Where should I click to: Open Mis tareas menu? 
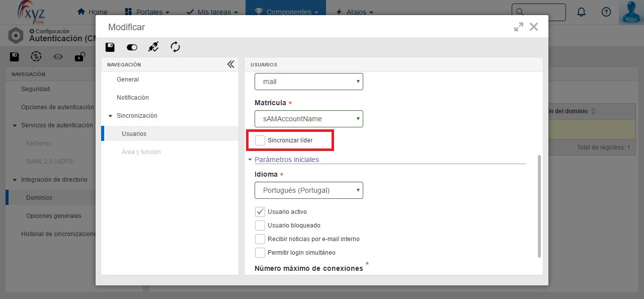212,12
